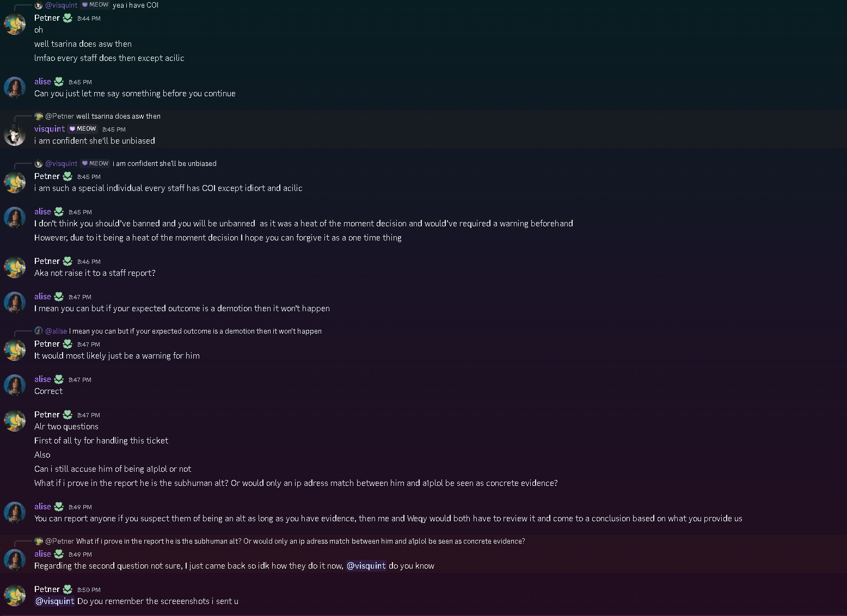The height and width of the screenshot is (616, 847).
Task: Click Petner's role badge on the 'Aka not raise it' message
Action: 67,261
